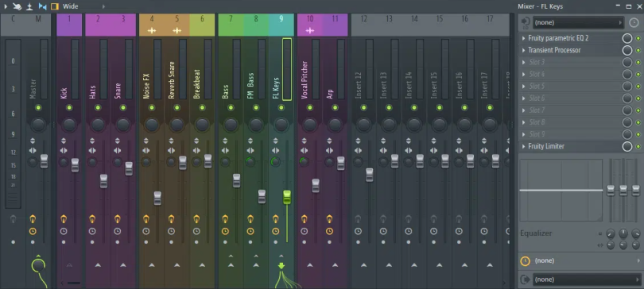This screenshot has width=644, height=289.
Task: Mute the Reverb Snare track green LED
Action: tap(177, 107)
